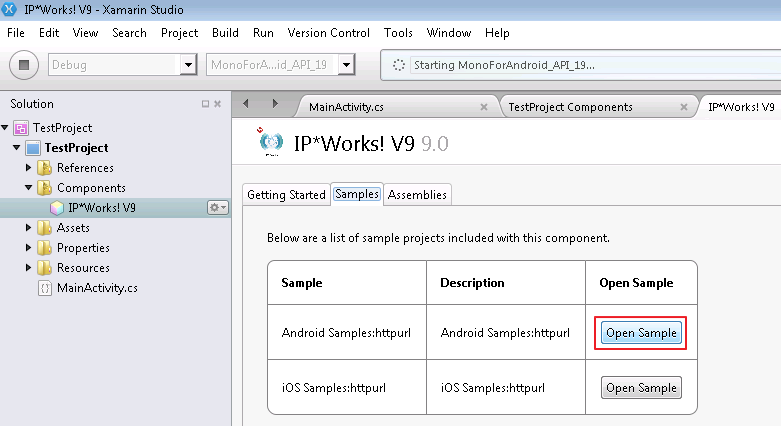This screenshot has height=426, width=781.
Task: Open the Android Samples:httpurl sample
Action: (641, 333)
